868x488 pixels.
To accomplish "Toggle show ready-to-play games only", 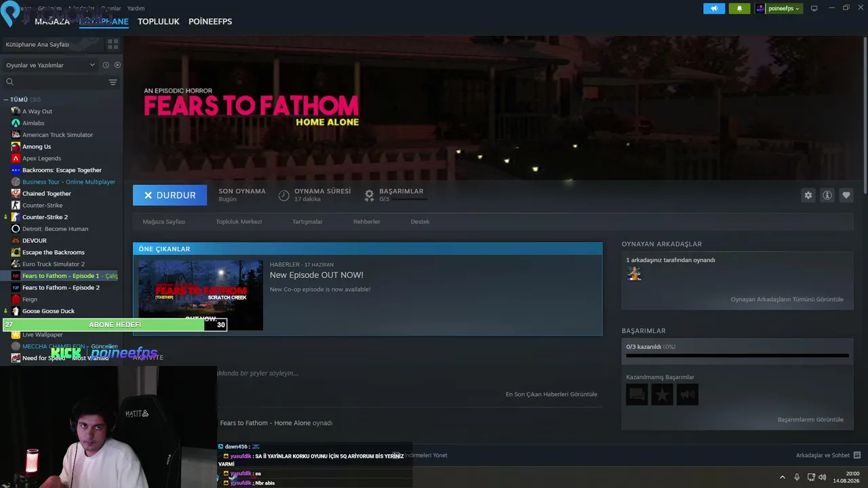I will (x=117, y=65).
